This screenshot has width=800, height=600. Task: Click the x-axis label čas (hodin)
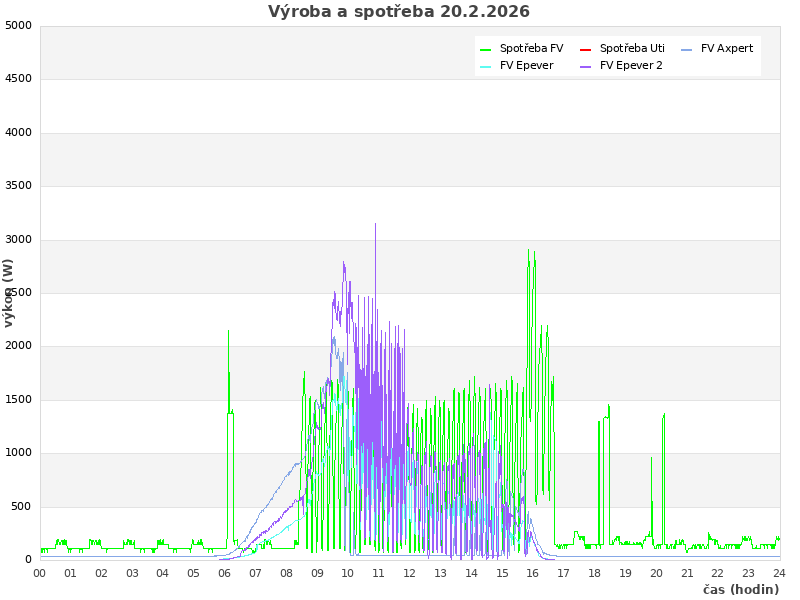pos(740,589)
